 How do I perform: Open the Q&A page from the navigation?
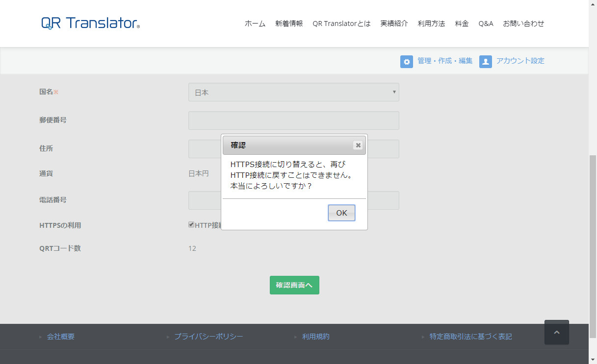(486, 23)
